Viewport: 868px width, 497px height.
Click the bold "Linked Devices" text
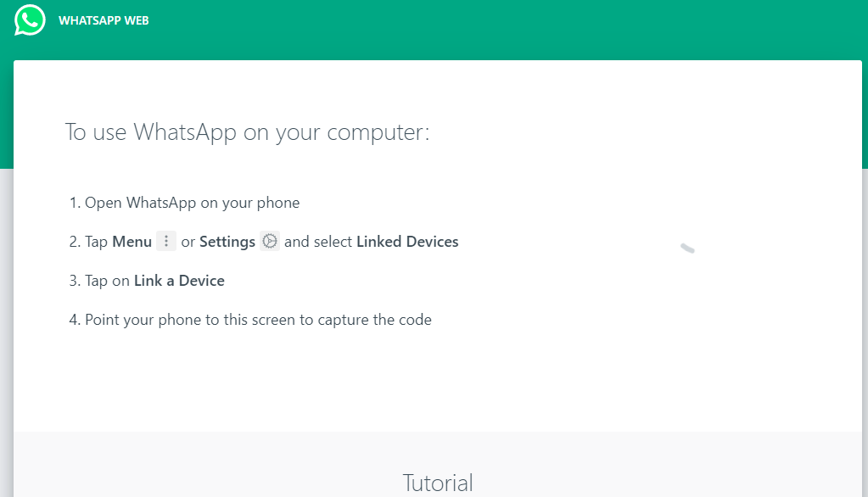[407, 242]
